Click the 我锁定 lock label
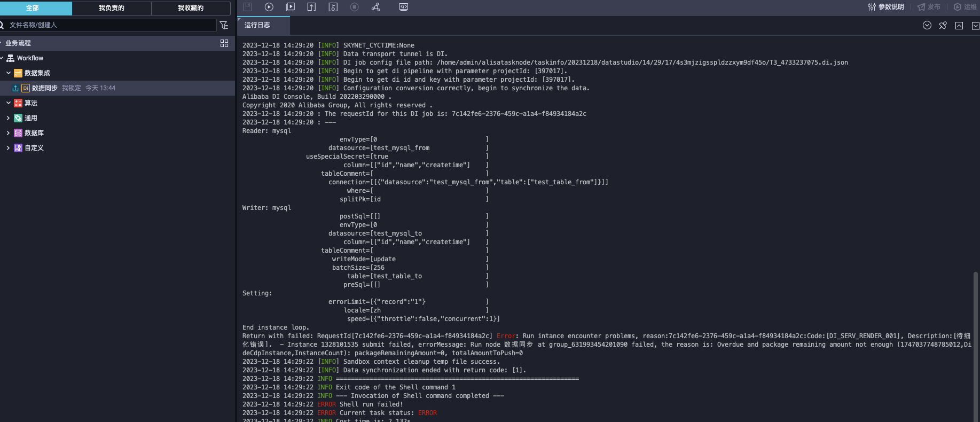Screen dimensions: 980x422 72,88
